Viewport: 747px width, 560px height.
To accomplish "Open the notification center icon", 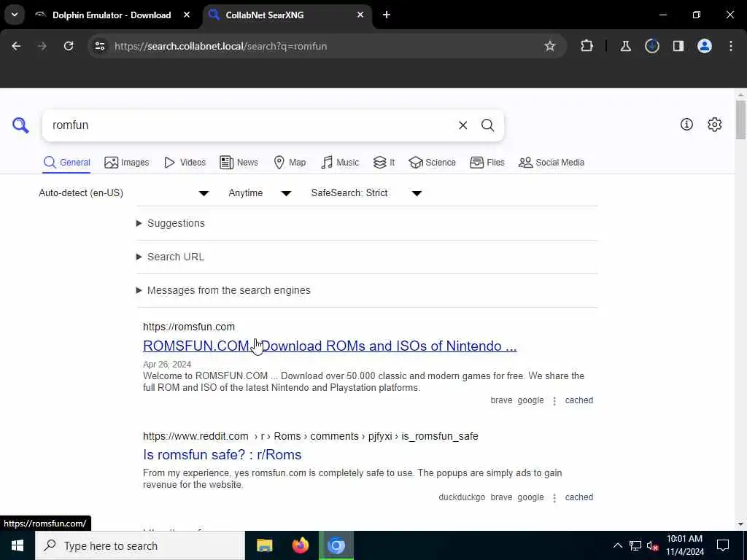I will 723,545.
